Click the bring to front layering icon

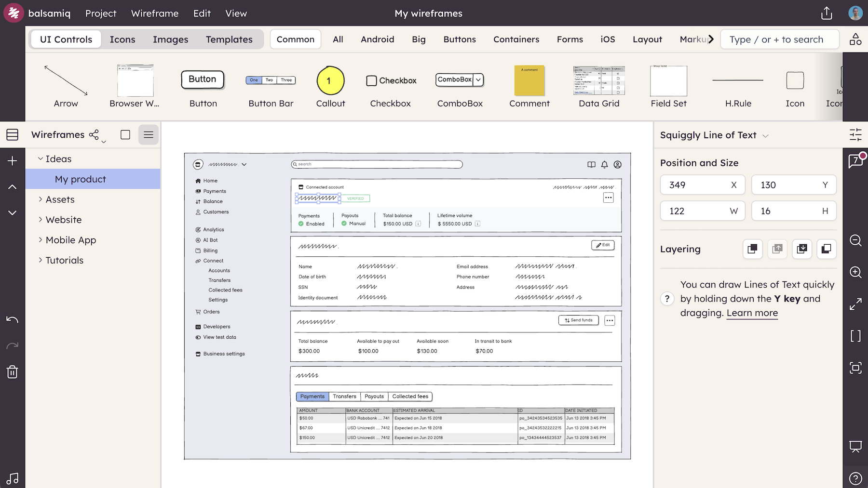pyautogui.click(x=752, y=249)
